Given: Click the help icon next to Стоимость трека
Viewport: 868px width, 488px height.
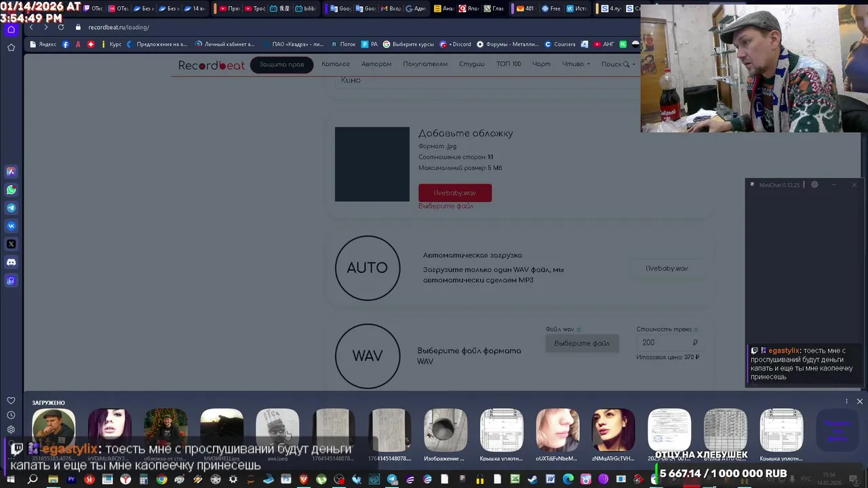Looking at the screenshot, I should pos(696,329).
